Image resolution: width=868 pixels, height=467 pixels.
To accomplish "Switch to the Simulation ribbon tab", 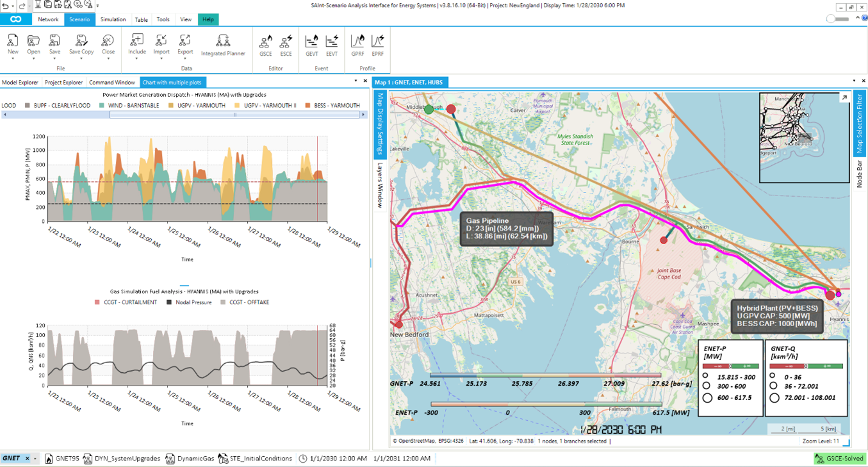I will point(113,19).
